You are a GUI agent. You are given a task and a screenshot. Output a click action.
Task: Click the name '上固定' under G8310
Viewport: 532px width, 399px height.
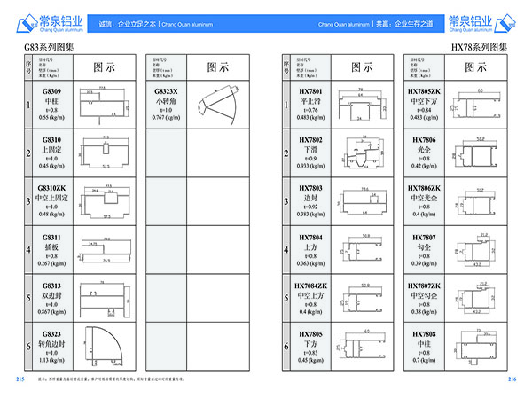[51, 150]
